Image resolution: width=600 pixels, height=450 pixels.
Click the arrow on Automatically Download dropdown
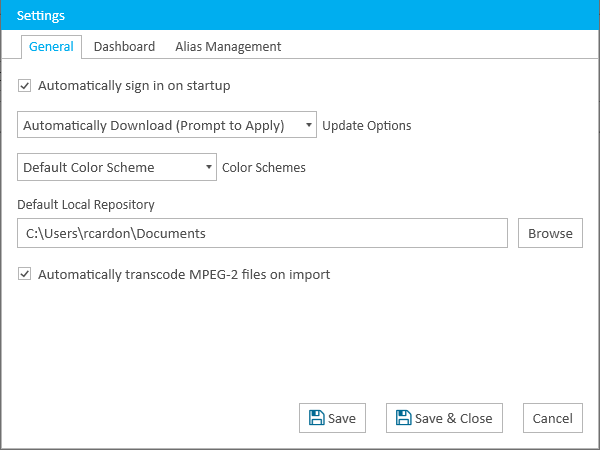(308, 125)
